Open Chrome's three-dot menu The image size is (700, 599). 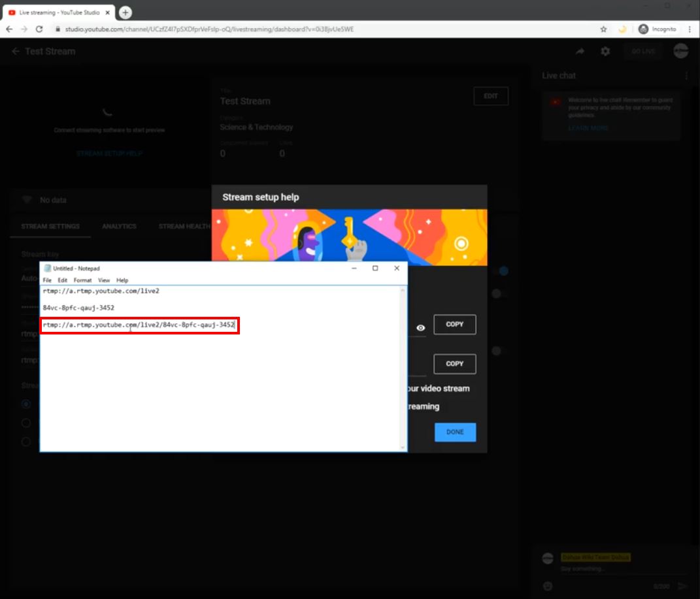tap(690, 29)
